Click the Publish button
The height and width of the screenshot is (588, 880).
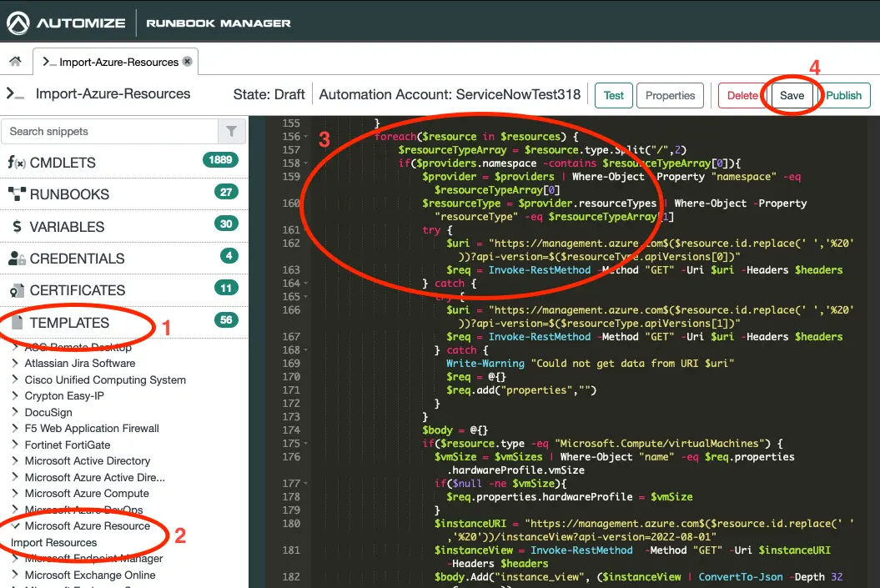843,95
